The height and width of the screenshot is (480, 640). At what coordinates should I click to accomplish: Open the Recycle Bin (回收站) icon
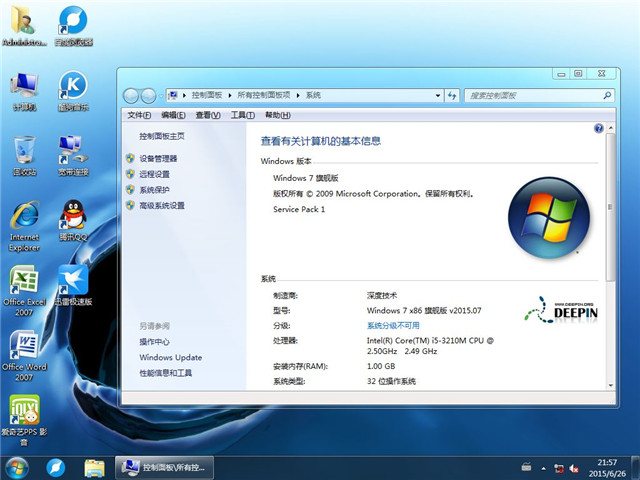[x=24, y=156]
